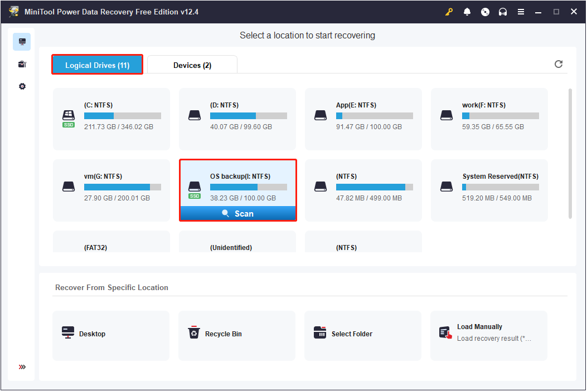This screenshot has width=587, height=392.
Task: Click the bootable media disc icon
Action: [485, 11]
